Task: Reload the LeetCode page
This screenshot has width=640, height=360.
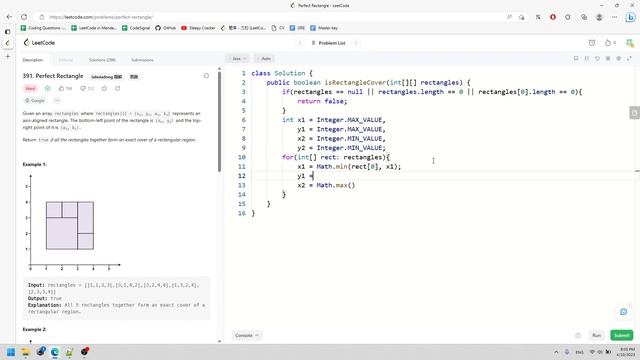Action: click(24, 17)
